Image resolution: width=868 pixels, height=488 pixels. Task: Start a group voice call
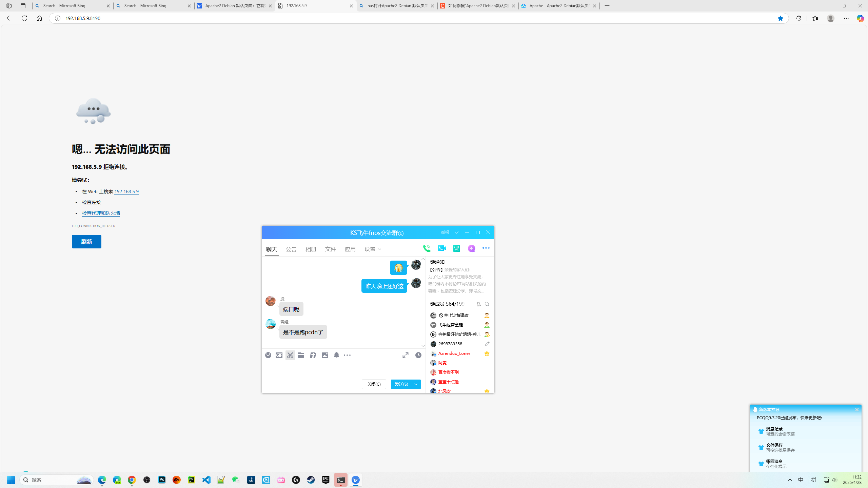coord(427,248)
